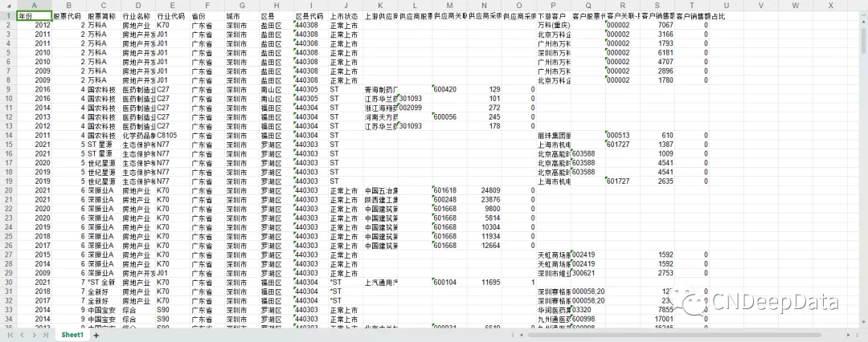Select the cell containing '中国五冶集'
868x342 pixels.
click(x=380, y=190)
